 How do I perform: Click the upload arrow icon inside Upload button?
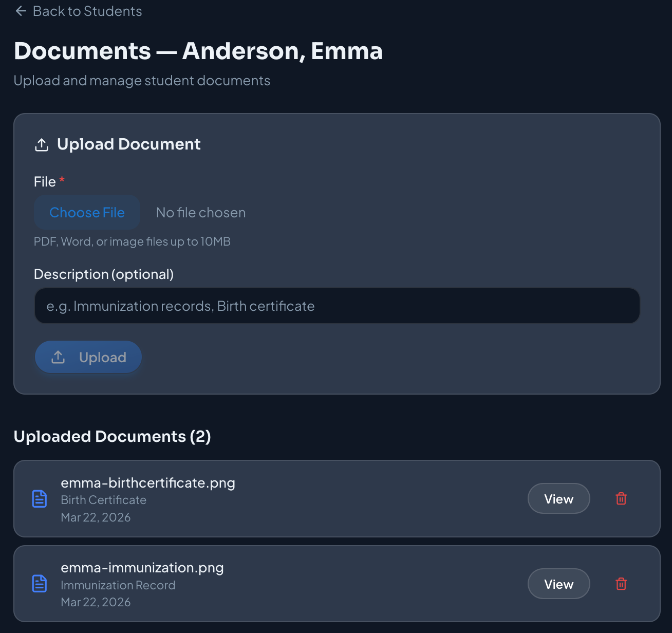click(x=58, y=357)
